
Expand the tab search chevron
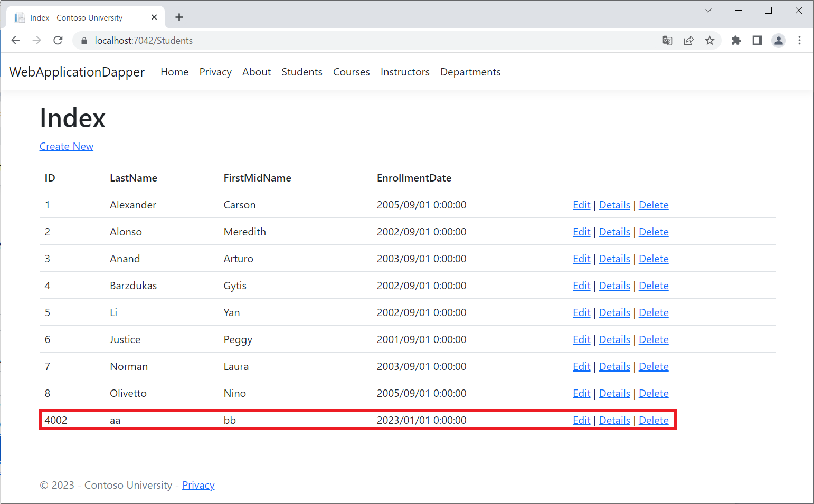pos(708,11)
